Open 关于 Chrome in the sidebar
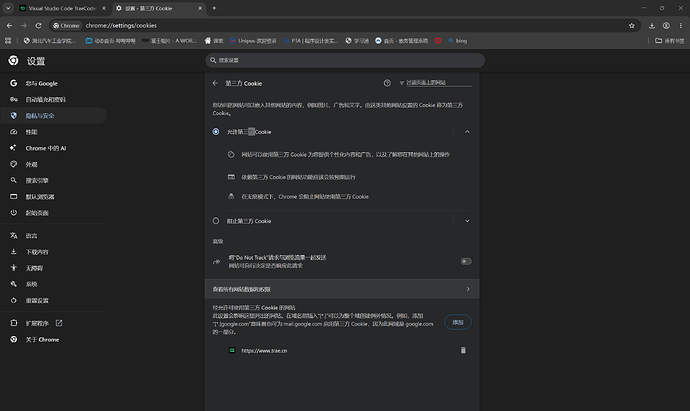 click(x=54, y=340)
